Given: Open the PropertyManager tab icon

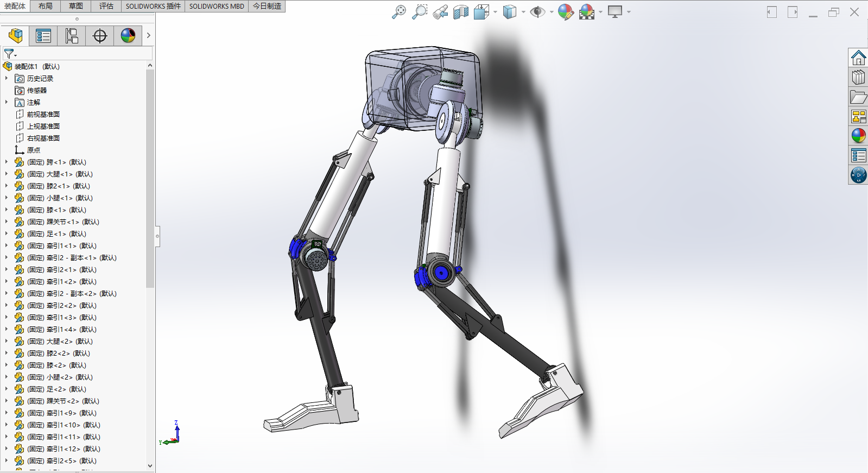Looking at the screenshot, I should point(43,36).
